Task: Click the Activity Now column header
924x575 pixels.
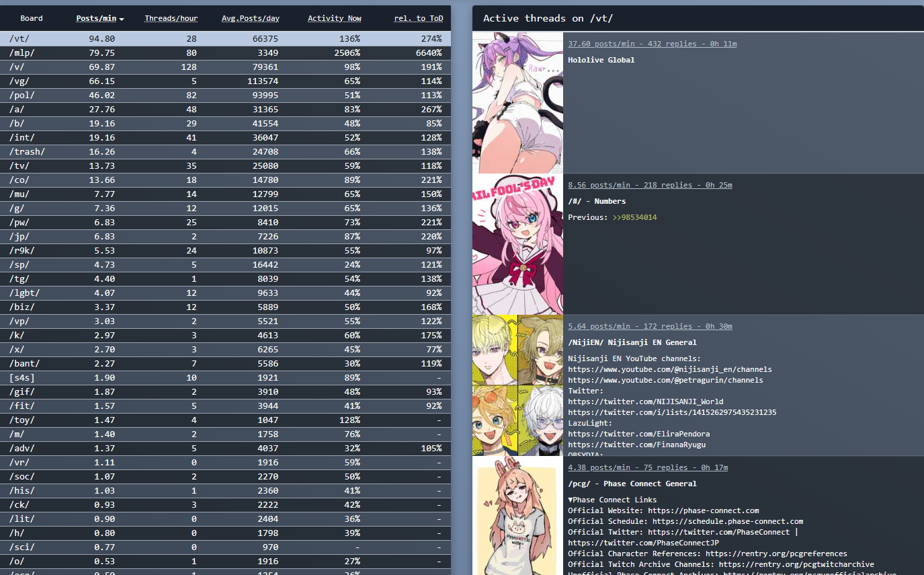Action: point(335,18)
